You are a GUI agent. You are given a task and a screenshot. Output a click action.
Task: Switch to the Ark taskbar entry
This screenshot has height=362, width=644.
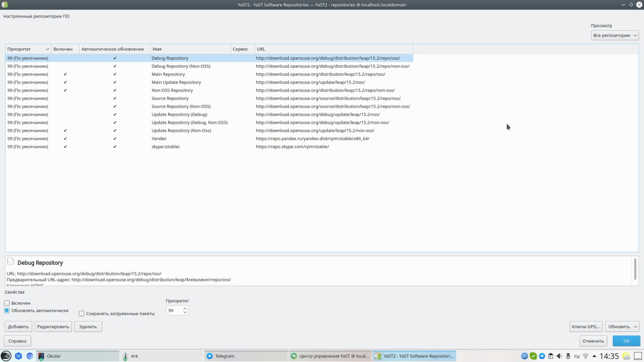point(162,356)
